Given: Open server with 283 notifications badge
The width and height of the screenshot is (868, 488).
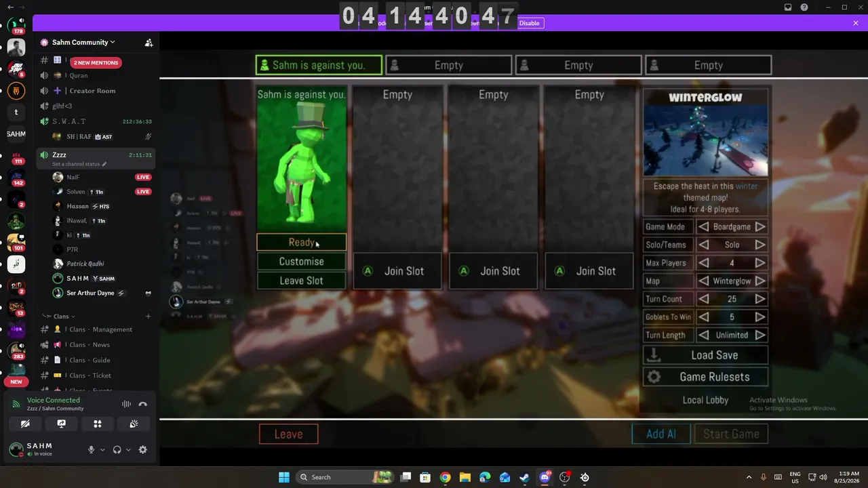Looking at the screenshot, I should pos(16,351).
